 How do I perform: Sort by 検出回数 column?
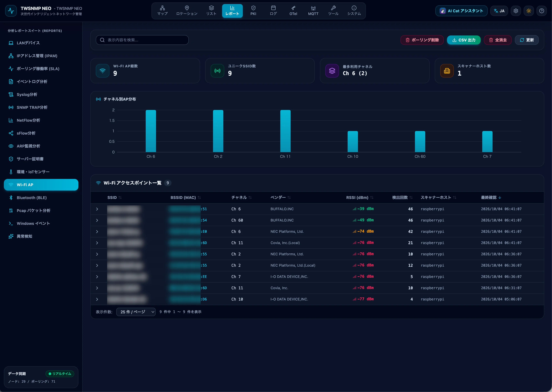[402, 197]
